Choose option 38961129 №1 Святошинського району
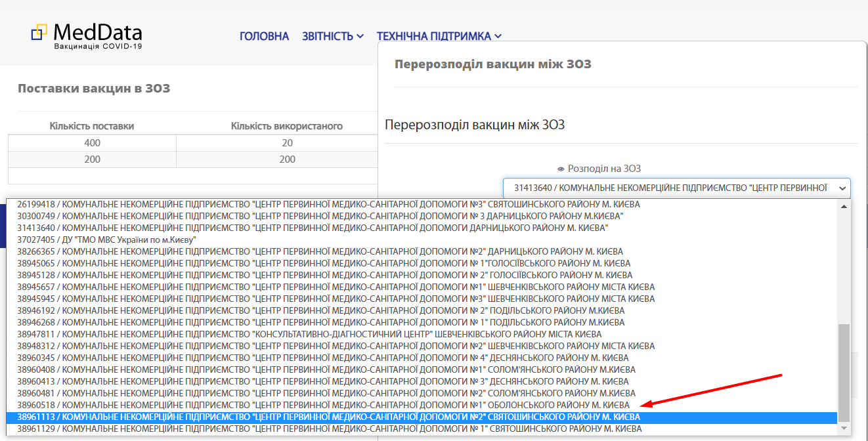This screenshot has width=868, height=441. pos(329,429)
